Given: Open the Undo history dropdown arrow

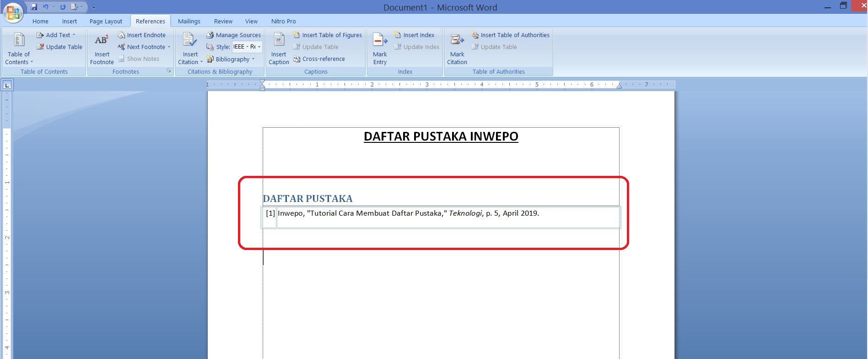Looking at the screenshot, I should click(x=54, y=7).
